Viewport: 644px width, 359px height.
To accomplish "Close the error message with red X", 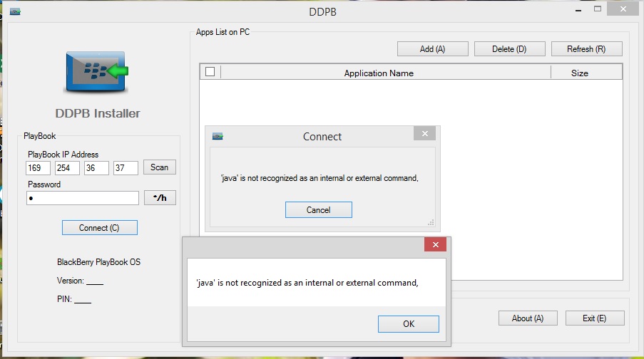I will click(x=435, y=244).
